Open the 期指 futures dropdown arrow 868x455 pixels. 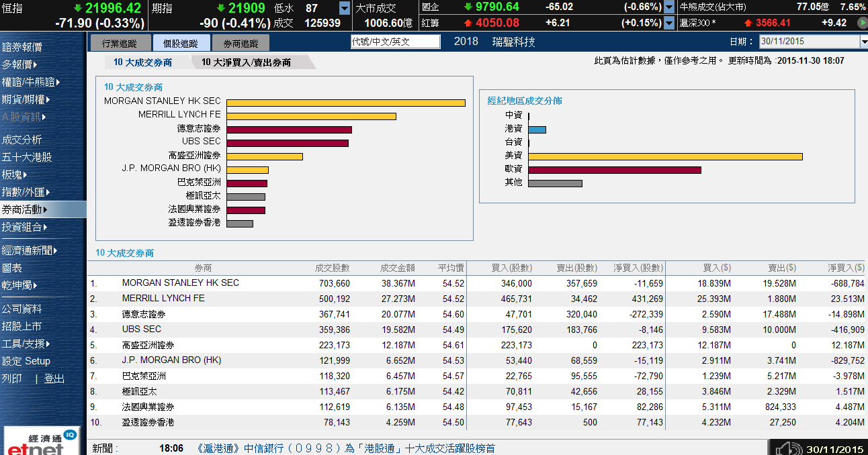[345, 8]
